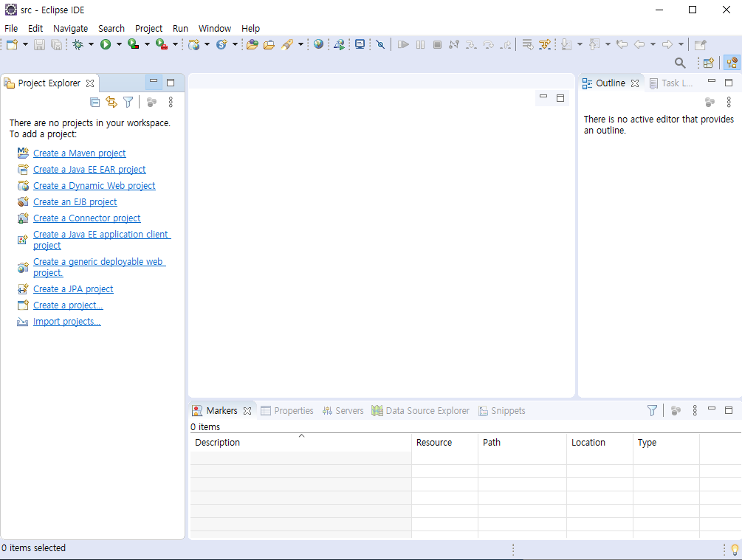Click Create a Java EE EAR project link
Image resolution: width=742 pixels, height=560 pixels.
[89, 169]
